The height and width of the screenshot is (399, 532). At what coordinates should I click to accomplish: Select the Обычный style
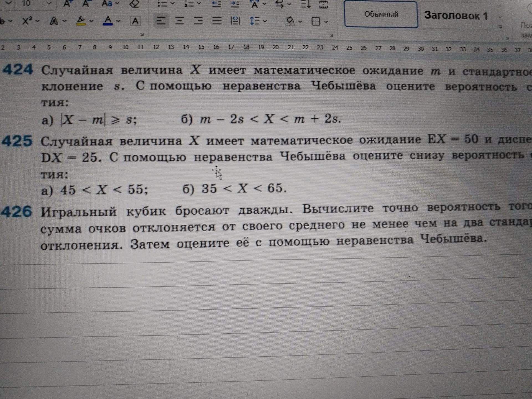coord(381,14)
